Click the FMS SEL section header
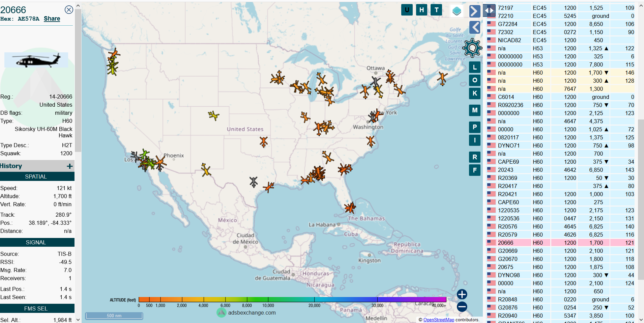The width and height of the screenshot is (644, 323). [x=37, y=308]
